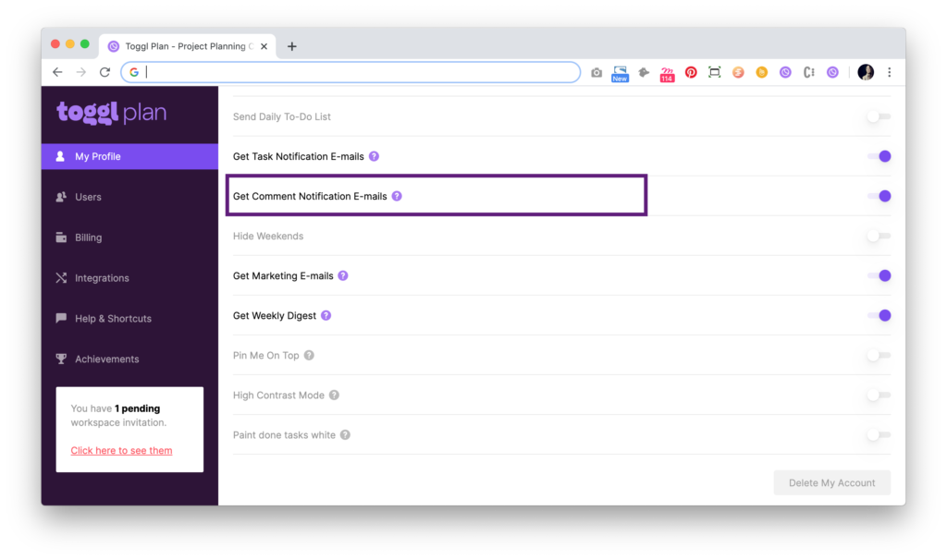Viewport: 947px width, 560px height.
Task: Click help icon beside Get Task Notification E-mails
Action: (x=374, y=157)
